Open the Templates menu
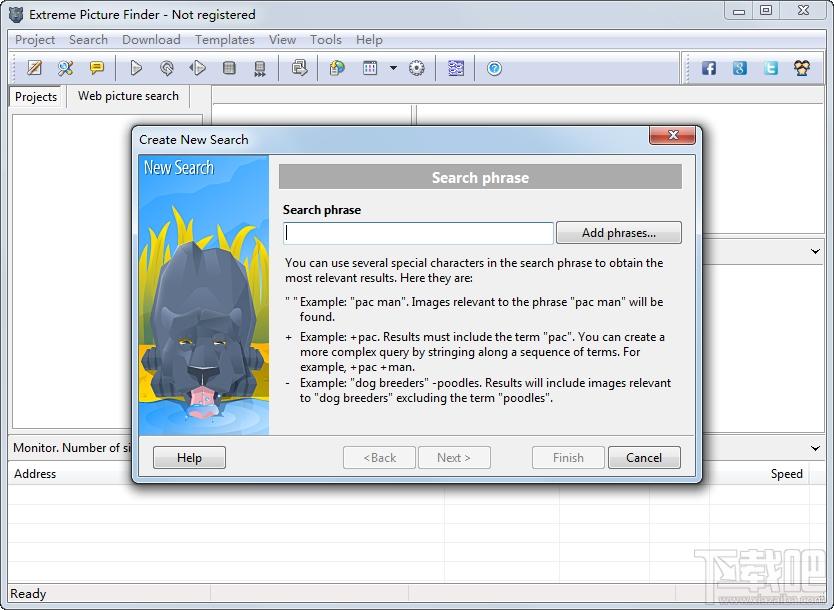Screen dimensions: 834x610 coord(224,40)
